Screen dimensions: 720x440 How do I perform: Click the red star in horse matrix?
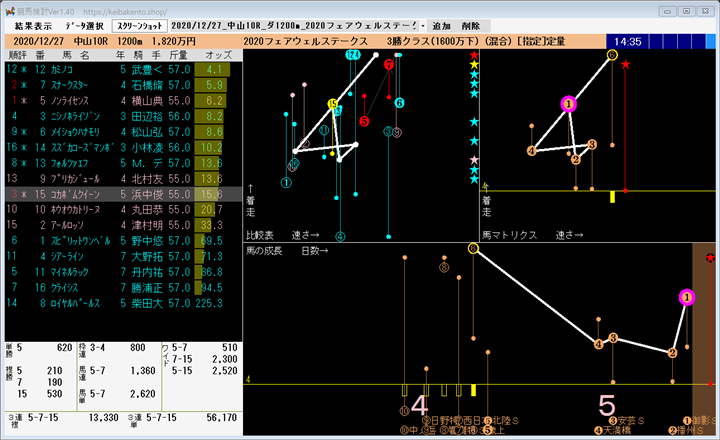pyautogui.click(x=625, y=65)
